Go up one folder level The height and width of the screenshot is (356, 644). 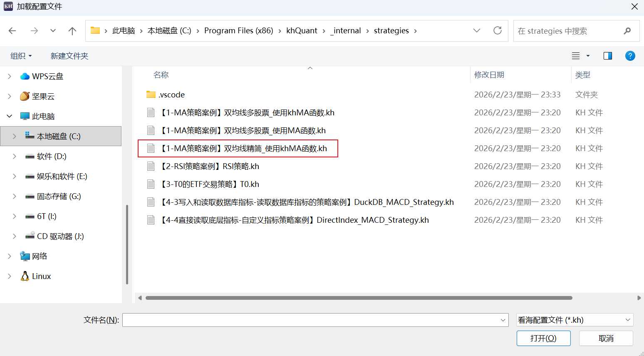pyautogui.click(x=72, y=31)
